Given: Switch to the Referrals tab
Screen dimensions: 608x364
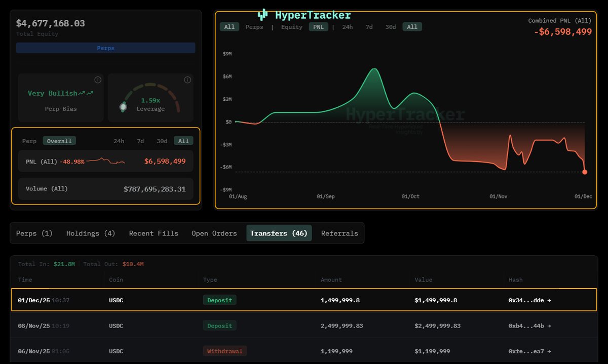Looking at the screenshot, I should (x=339, y=233).
